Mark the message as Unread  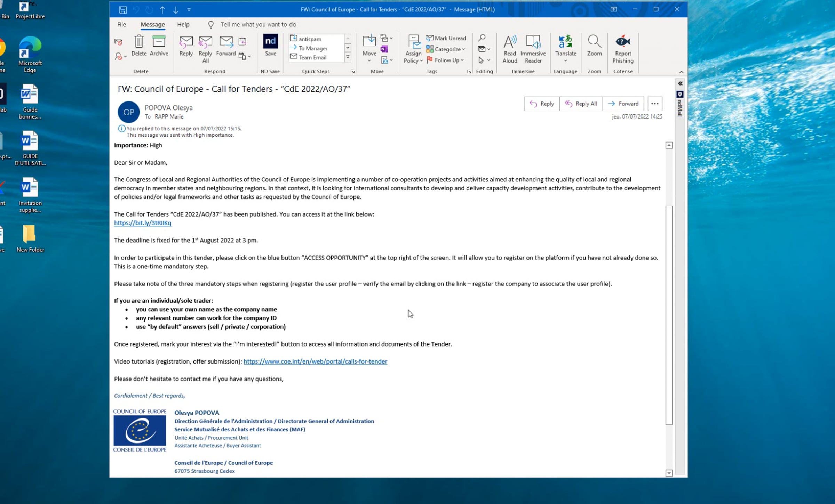(x=446, y=38)
